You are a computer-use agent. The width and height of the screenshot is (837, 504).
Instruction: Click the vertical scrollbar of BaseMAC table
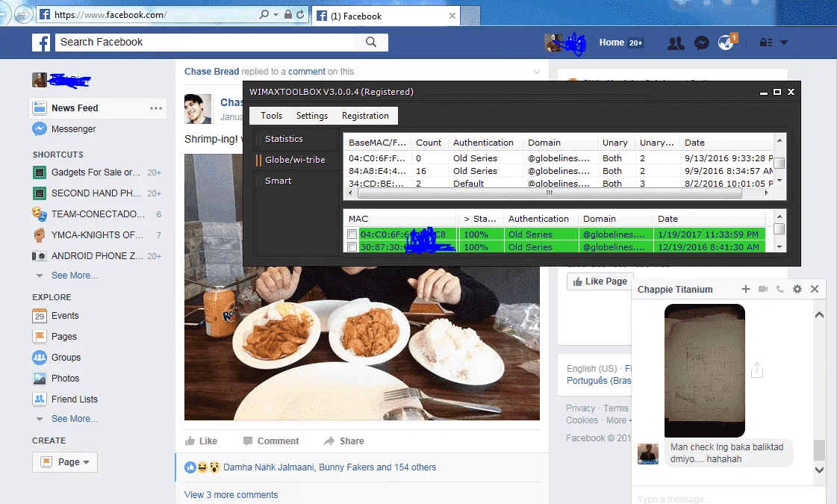[780, 163]
